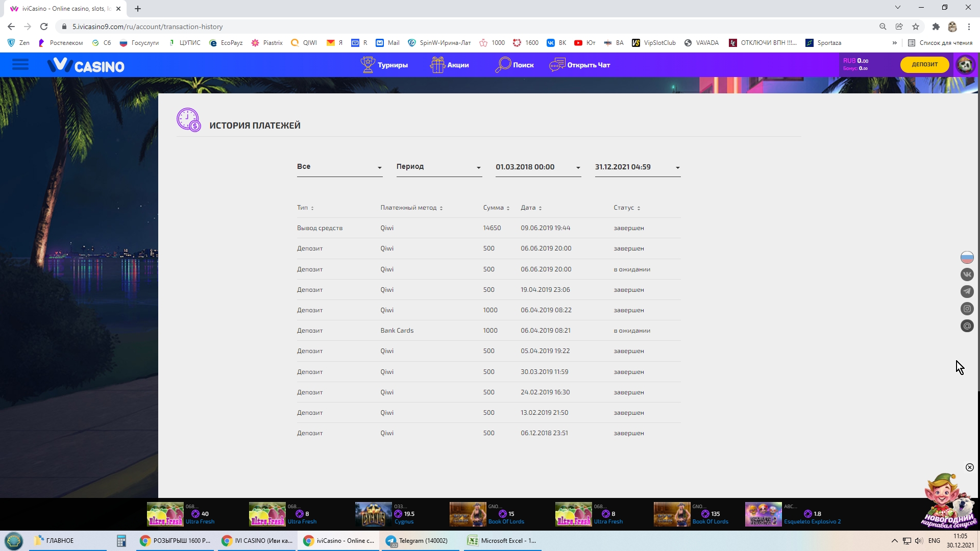Click the Cygnus game thumbnail
Image resolution: width=980 pixels, height=551 pixels.
(373, 514)
